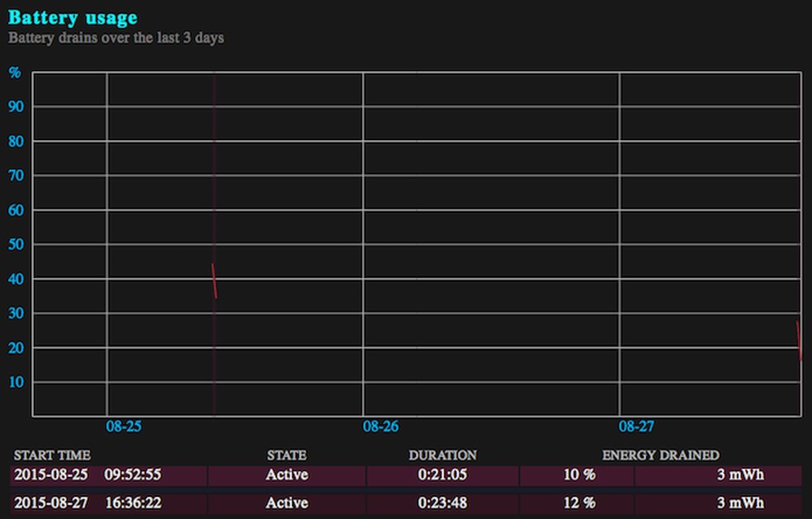Click the 3 mWh value in second row
This screenshot has height=519, width=812.
[x=740, y=503]
